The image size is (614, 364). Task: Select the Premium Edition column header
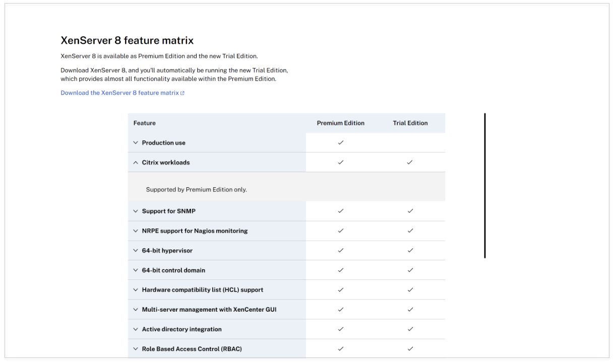coord(340,123)
